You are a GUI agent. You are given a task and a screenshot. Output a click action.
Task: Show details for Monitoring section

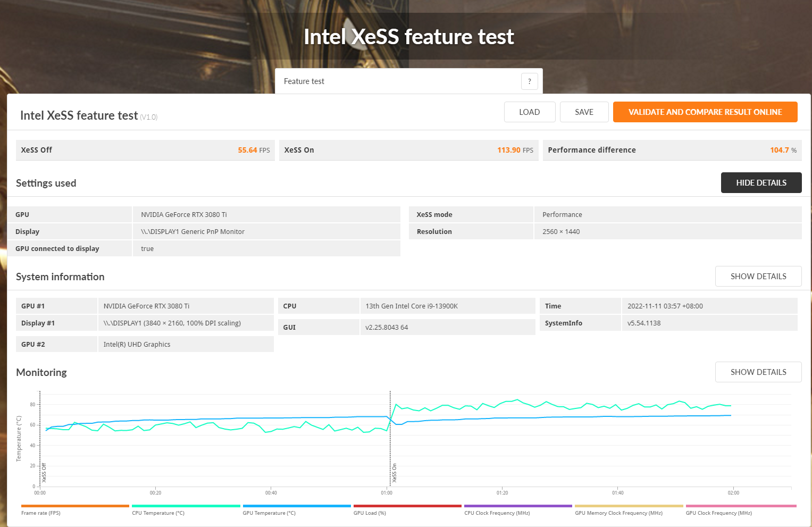tap(758, 372)
